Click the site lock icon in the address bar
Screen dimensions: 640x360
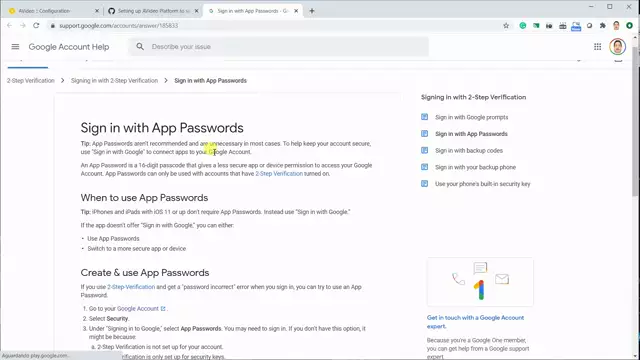tap(52, 26)
